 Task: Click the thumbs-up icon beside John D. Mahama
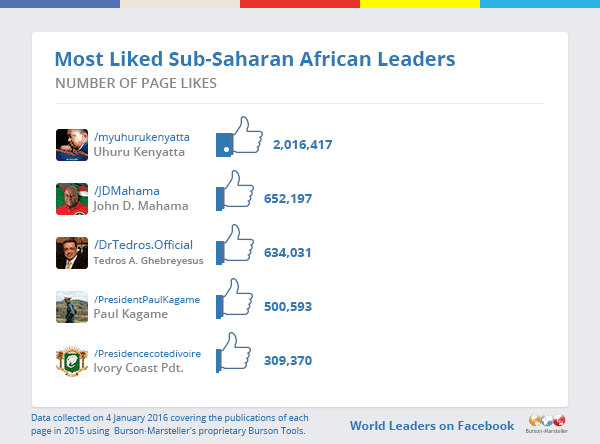tap(235, 191)
